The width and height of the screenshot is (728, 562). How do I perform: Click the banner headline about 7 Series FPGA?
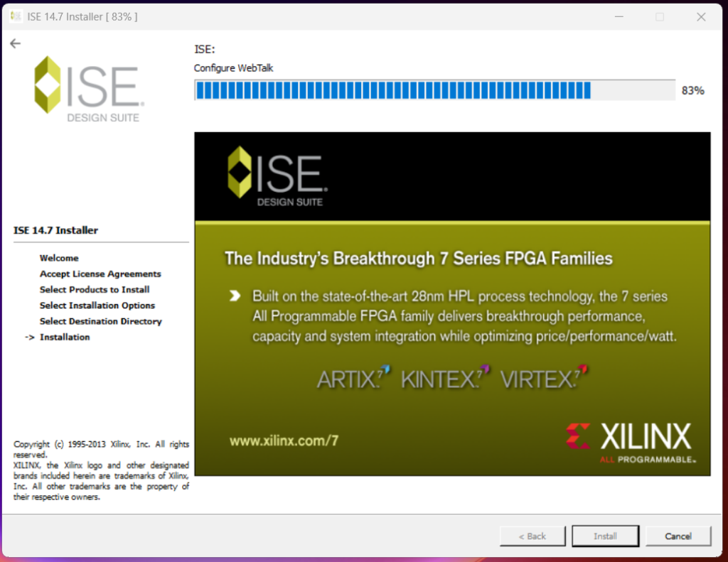(418, 259)
